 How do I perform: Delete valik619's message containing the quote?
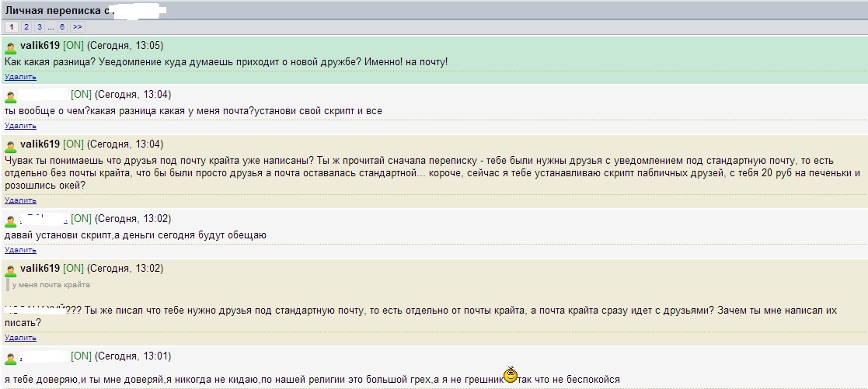pos(20,338)
